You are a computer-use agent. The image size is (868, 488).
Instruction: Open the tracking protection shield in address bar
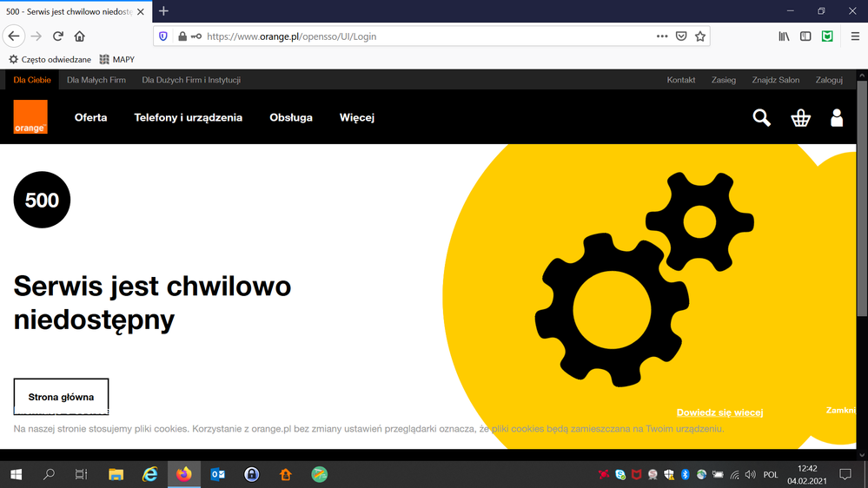tap(162, 36)
